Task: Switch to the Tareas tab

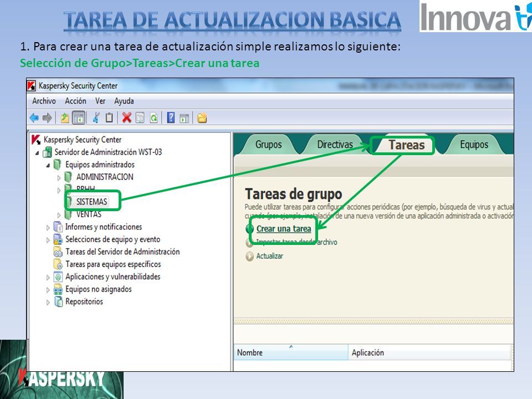Action: pyautogui.click(x=406, y=145)
